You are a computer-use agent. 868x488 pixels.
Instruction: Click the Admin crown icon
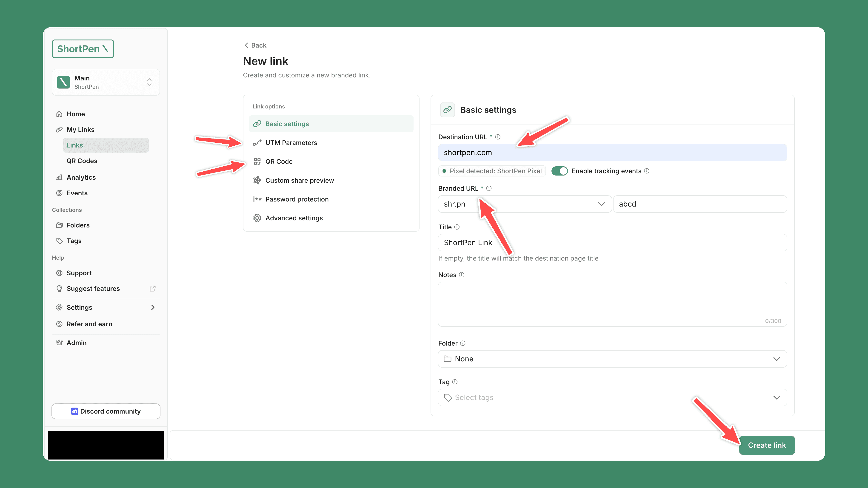59,343
